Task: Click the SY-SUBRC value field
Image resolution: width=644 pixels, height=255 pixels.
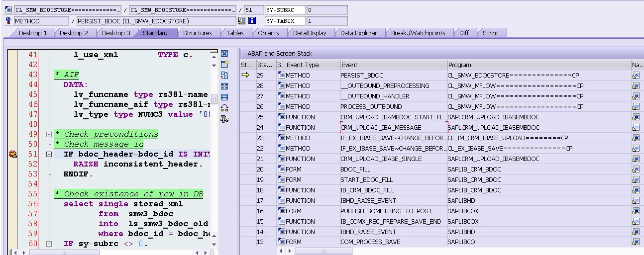Action: click(x=326, y=10)
